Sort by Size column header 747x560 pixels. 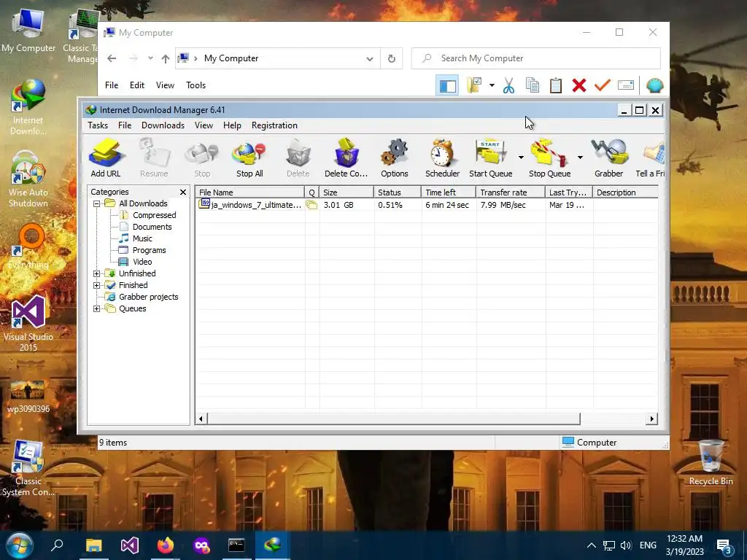347,192
